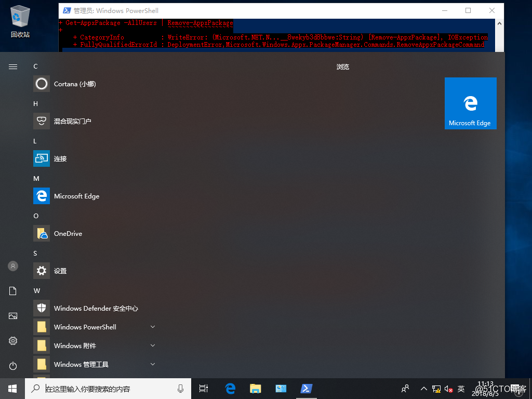This screenshot has height=399, width=532.
Task: Launch Edge from the taskbar
Action: pyautogui.click(x=230, y=389)
